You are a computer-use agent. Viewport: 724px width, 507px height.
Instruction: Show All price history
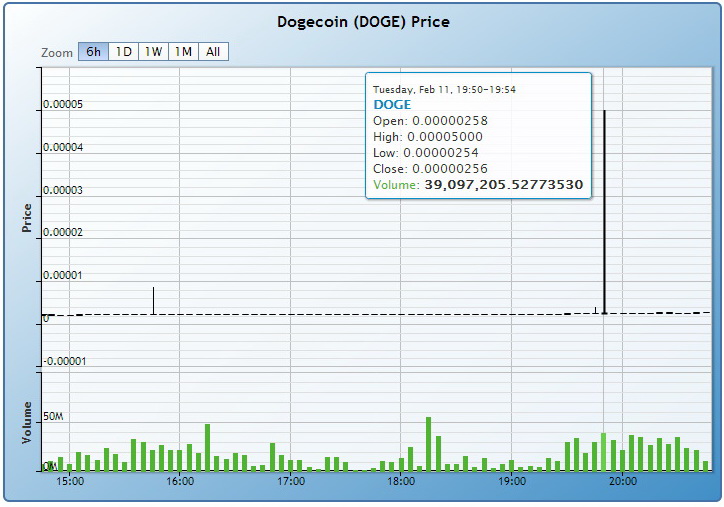(x=213, y=52)
